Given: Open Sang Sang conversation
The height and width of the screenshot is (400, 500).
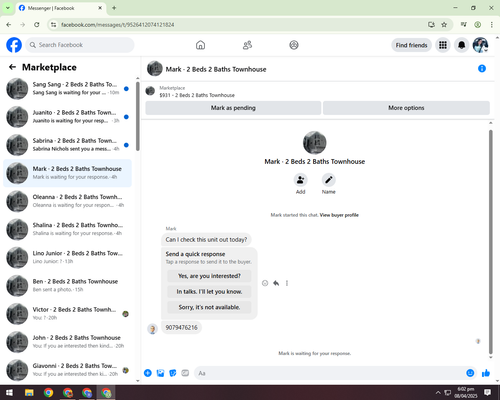Looking at the screenshot, I should click(x=67, y=89).
